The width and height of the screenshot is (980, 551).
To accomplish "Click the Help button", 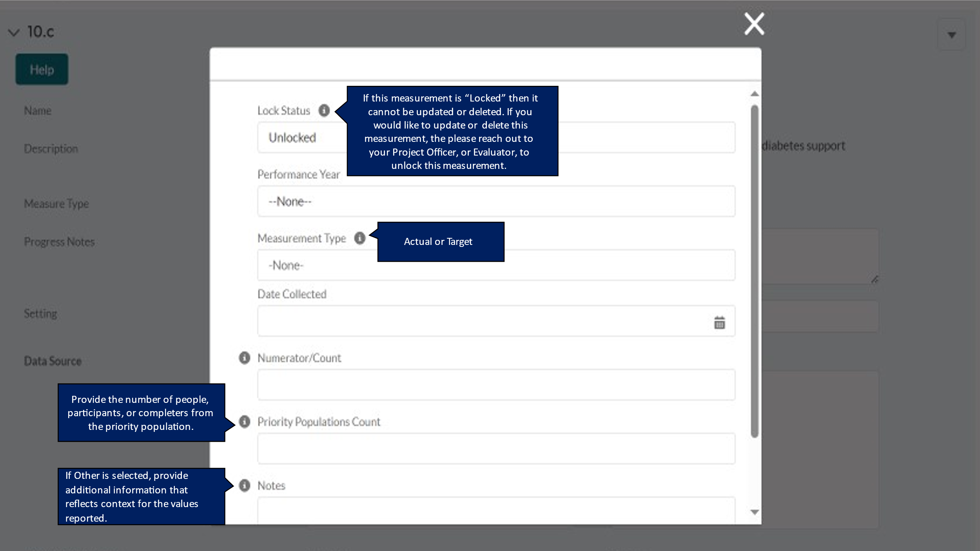I will [x=42, y=69].
